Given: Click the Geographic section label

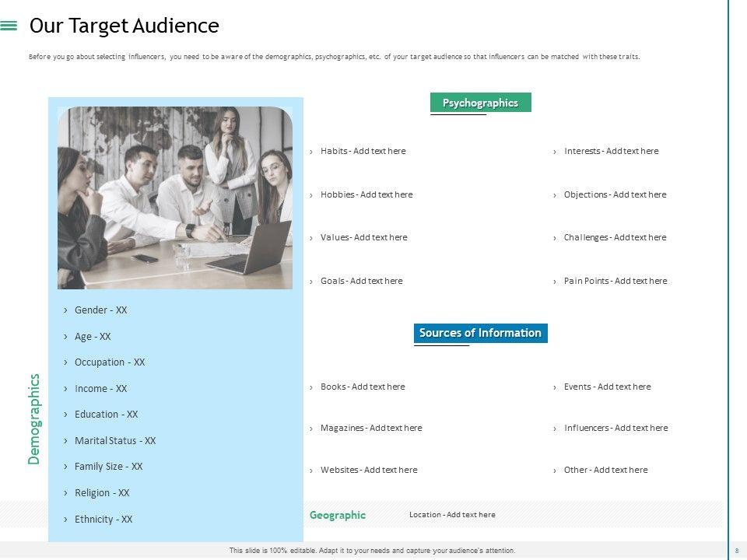Looking at the screenshot, I should click(x=337, y=515).
